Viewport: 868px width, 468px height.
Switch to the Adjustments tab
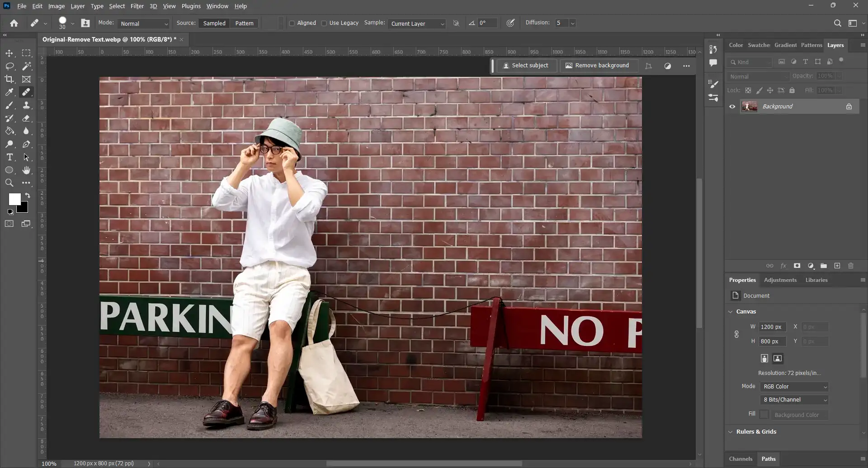(x=780, y=280)
